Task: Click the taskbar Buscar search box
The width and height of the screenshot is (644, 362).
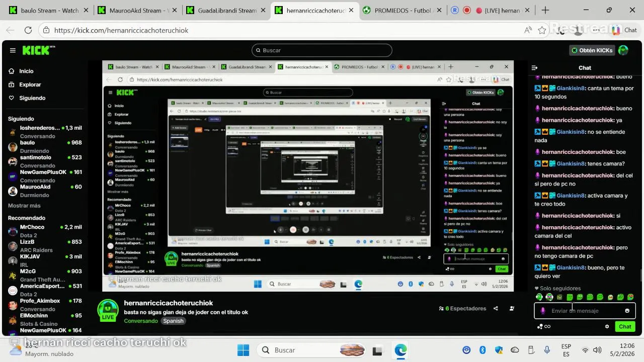Action: click(312, 350)
